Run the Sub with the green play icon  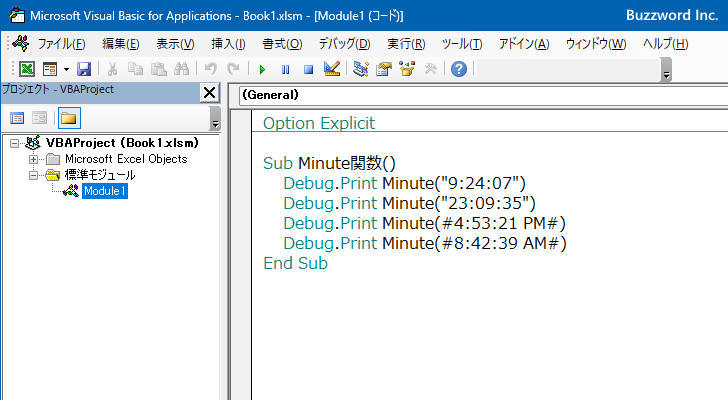pos(262,70)
